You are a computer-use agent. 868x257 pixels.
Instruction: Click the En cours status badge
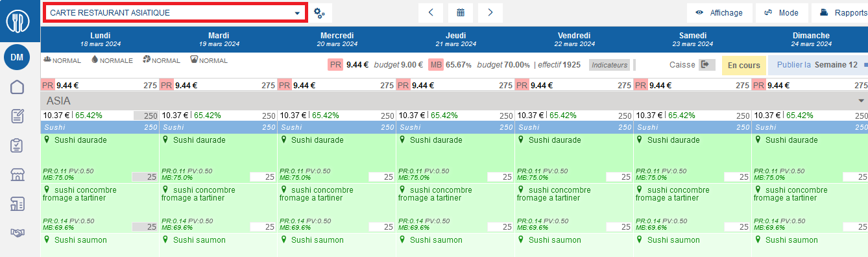pos(744,65)
